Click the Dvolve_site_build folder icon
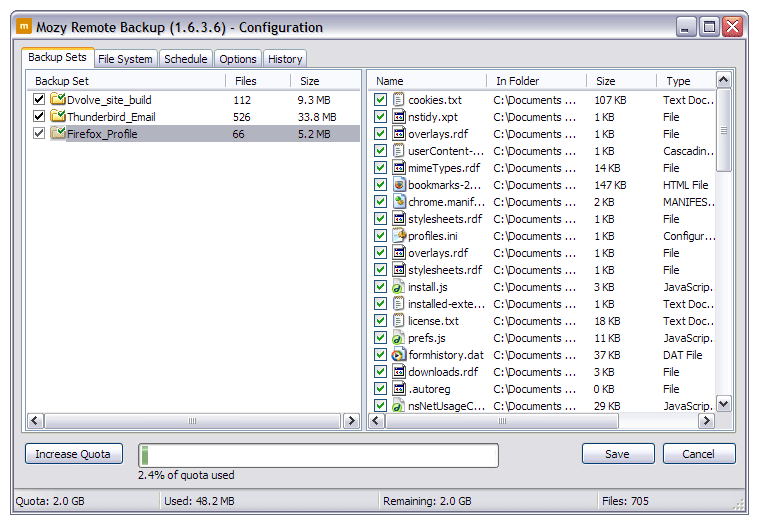Viewport: 759px width, 525px height. (x=58, y=99)
